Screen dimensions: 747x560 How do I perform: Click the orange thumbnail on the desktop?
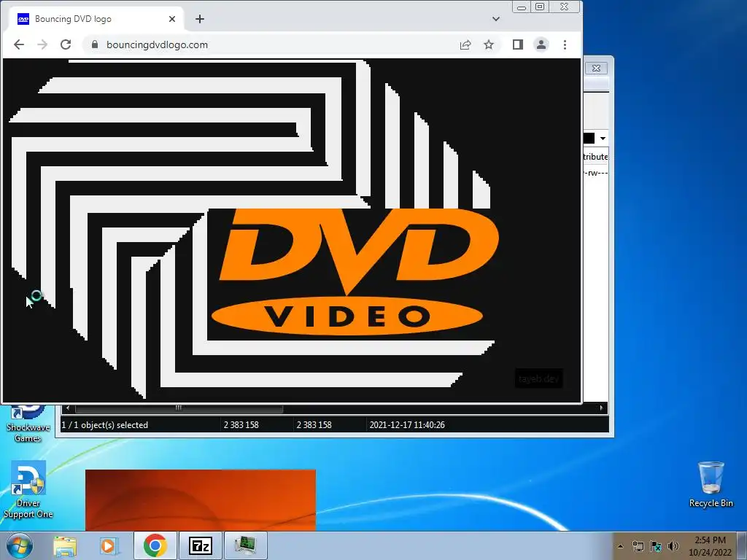[x=201, y=500]
